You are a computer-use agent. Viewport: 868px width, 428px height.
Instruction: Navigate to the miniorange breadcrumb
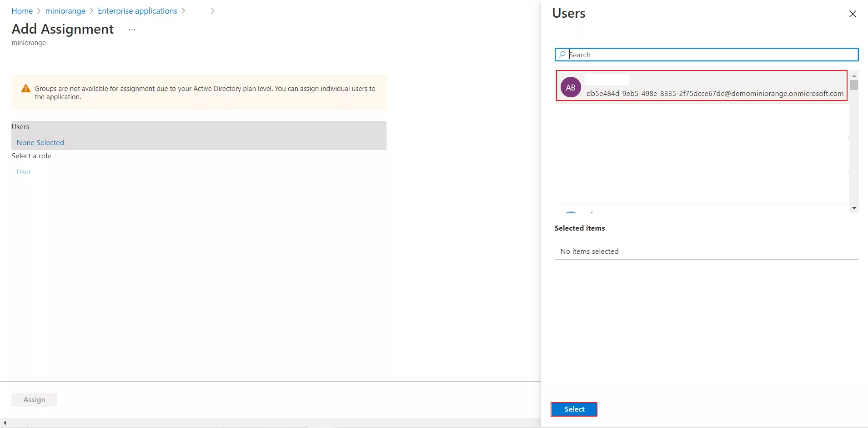click(65, 10)
